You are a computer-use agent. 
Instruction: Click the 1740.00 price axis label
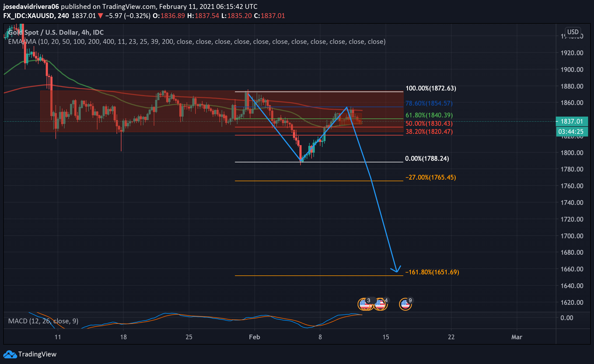pyautogui.click(x=572, y=203)
